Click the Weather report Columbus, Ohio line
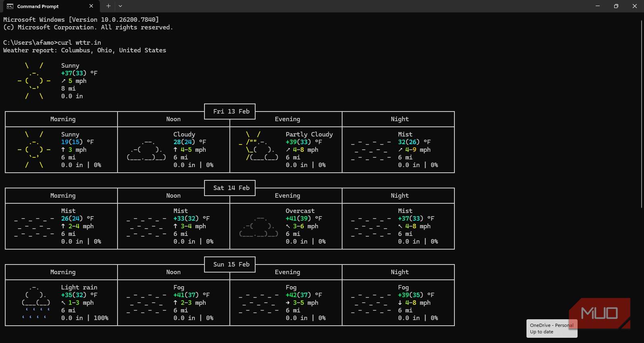Screen dimensions: 644x343 tap(85, 50)
